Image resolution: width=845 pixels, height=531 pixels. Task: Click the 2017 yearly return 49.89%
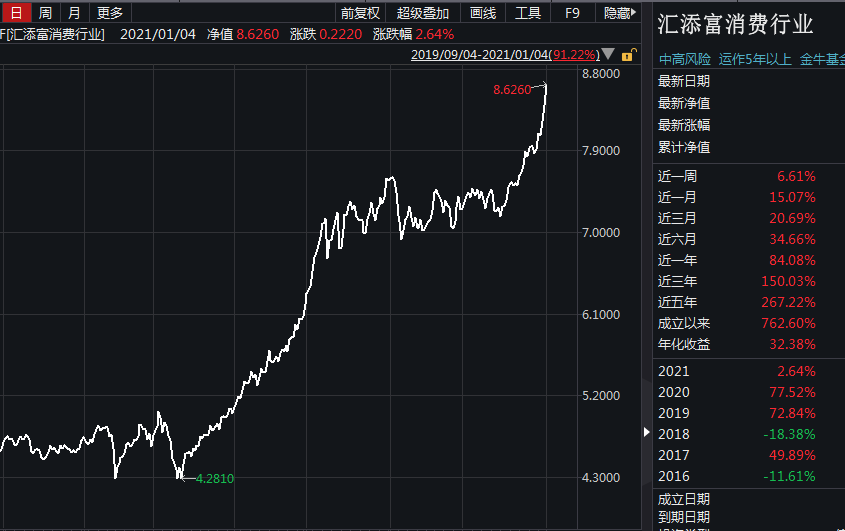(x=792, y=455)
